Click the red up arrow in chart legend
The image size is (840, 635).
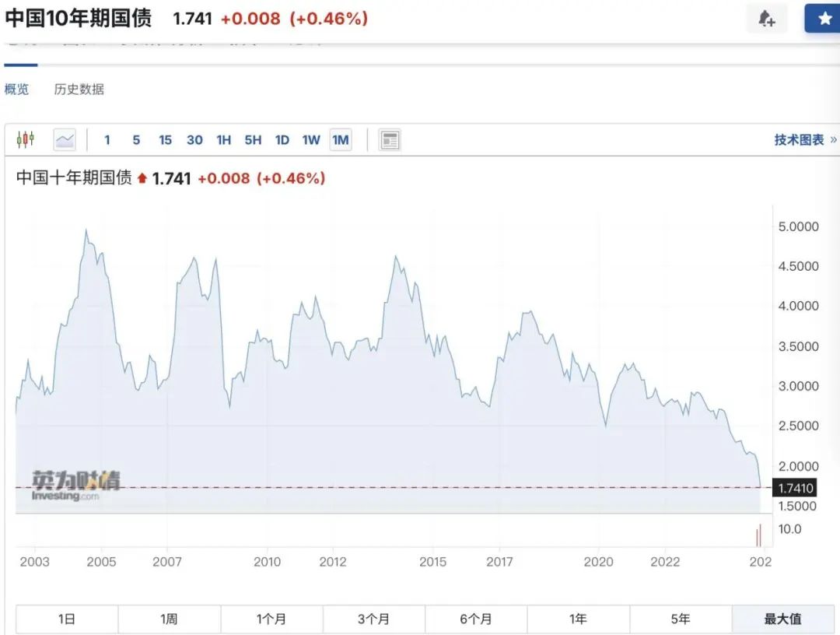click(142, 178)
